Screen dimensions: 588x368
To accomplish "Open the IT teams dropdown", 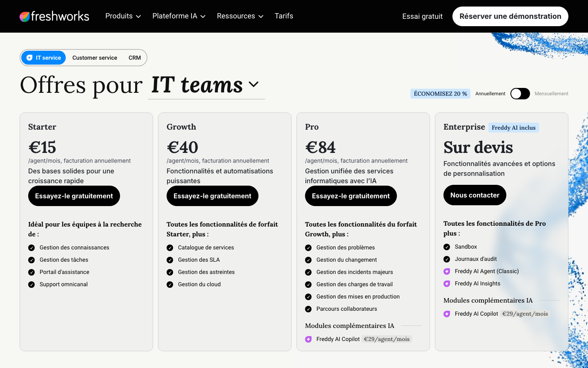I will pyautogui.click(x=206, y=85).
